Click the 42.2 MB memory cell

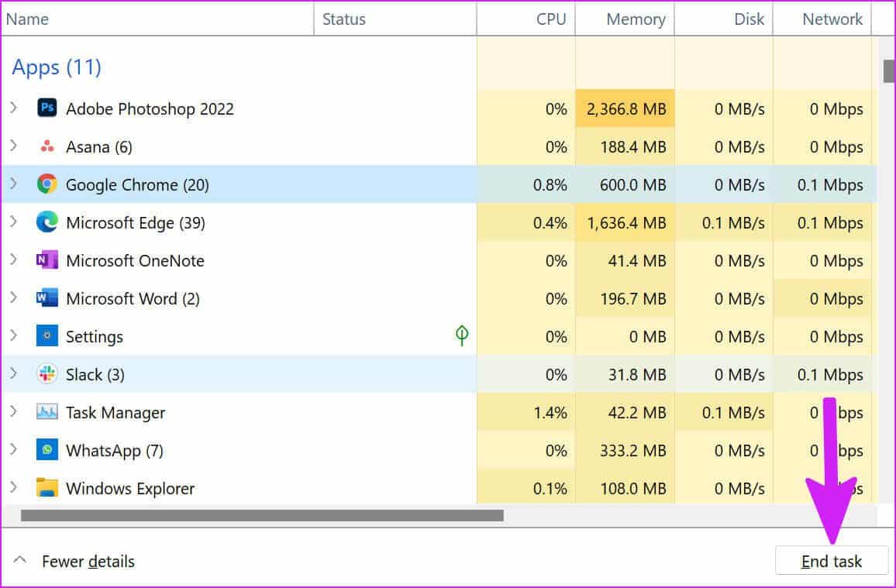(625, 412)
